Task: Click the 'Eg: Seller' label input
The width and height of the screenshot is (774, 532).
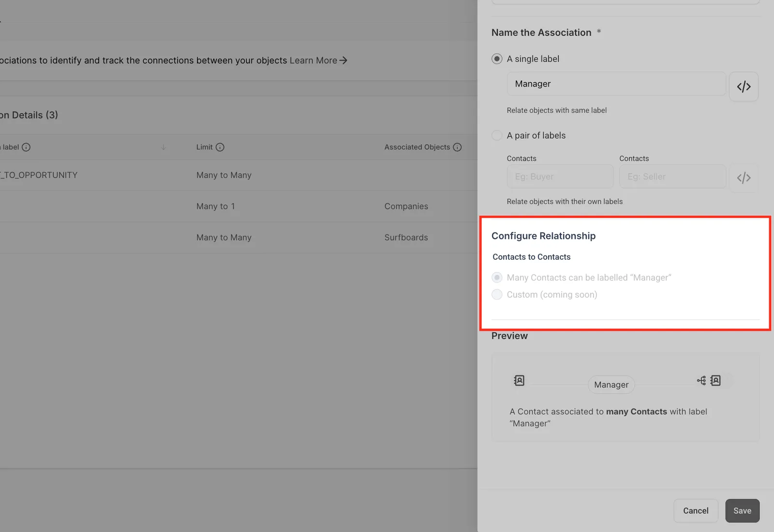Action: click(x=672, y=177)
